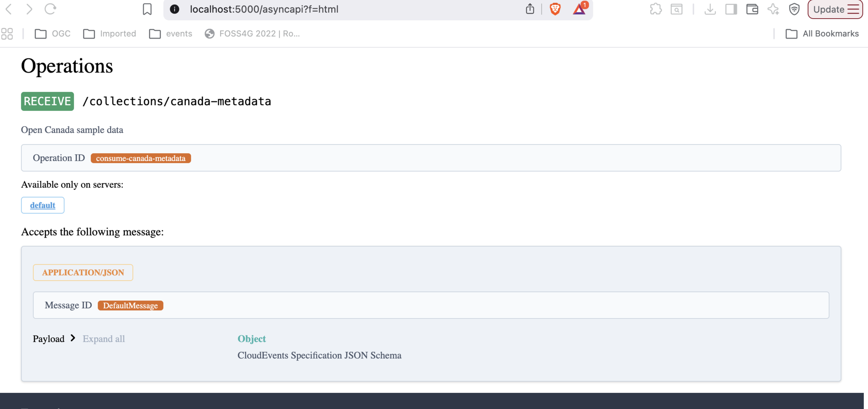Toggle the browser sidebar panel
Image resolution: width=868 pixels, height=409 pixels.
731,9
